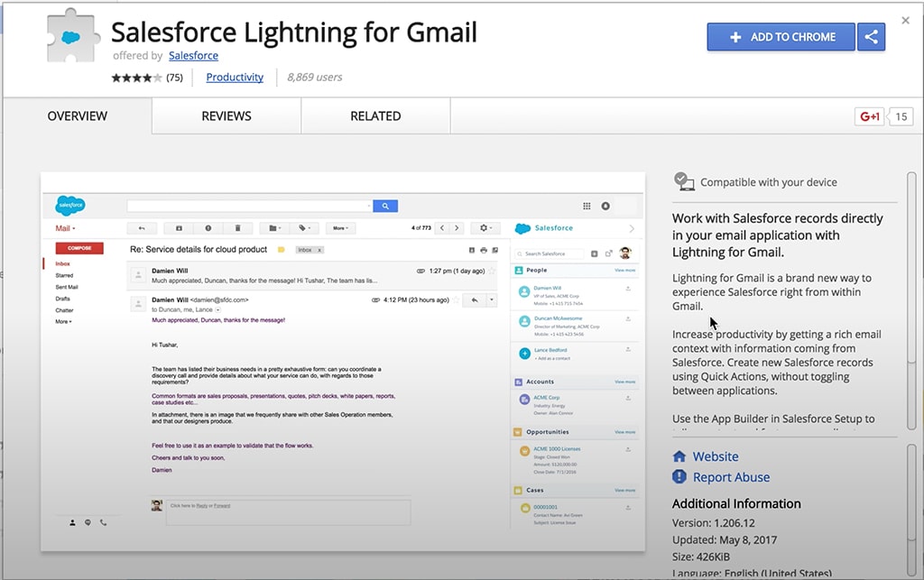Open the More dropdown in preview toolbar
This screenshot has width=924, height=580.
pos(340,228)
